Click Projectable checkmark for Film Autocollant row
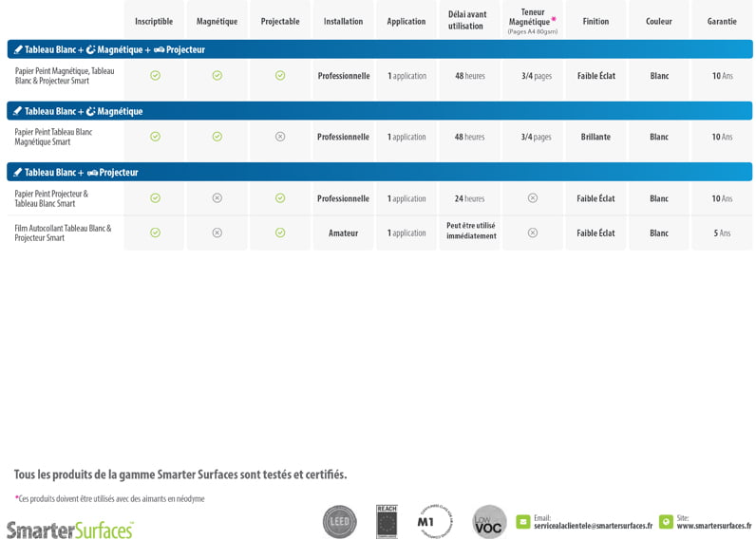 [x=280, y=233]
